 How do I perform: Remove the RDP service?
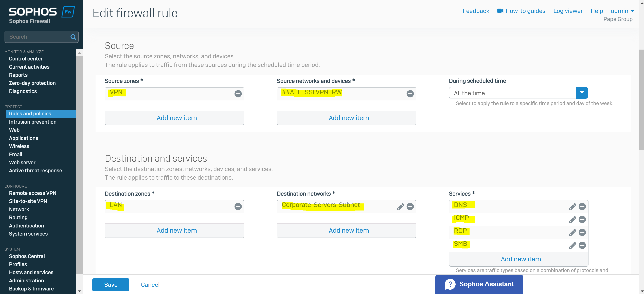pos(582,232)
